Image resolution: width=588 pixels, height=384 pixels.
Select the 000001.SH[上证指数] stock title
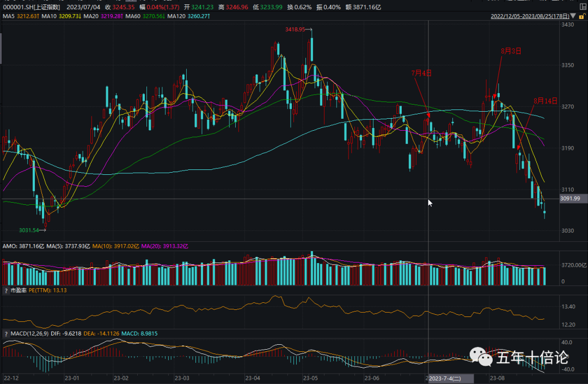pos(31,7)
